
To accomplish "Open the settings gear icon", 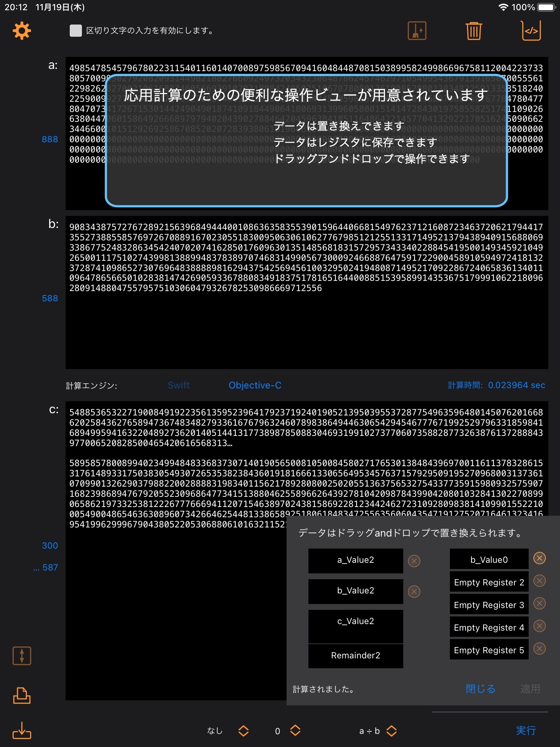I will pyautogui.click(x=22, y=31).
